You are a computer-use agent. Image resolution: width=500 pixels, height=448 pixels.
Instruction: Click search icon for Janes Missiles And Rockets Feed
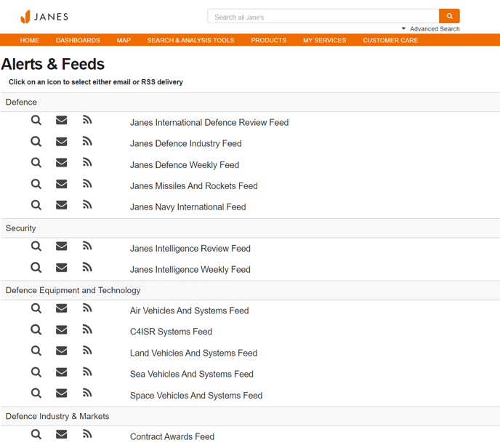(36, 184)
